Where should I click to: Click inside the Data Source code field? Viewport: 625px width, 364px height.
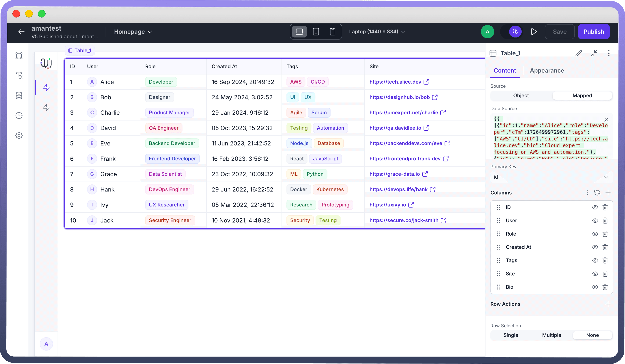(x=546, y=139)
